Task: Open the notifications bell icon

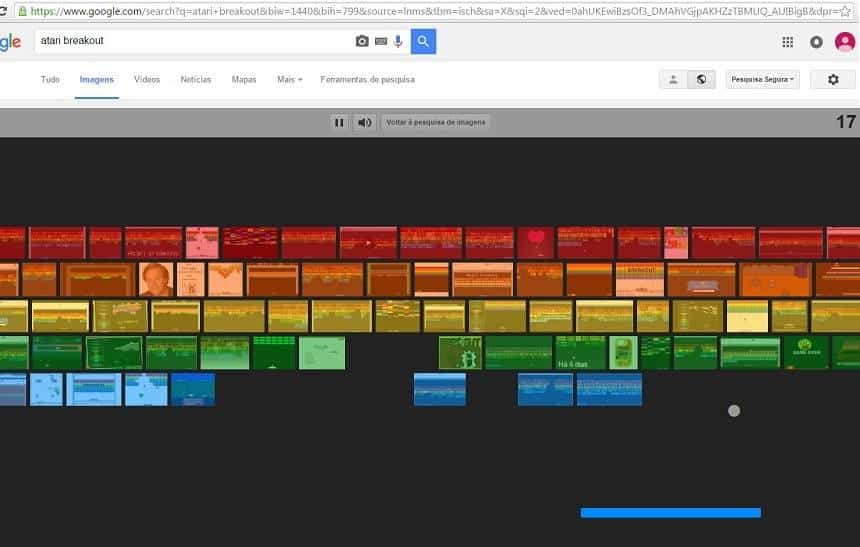Action: click(816, 42)
